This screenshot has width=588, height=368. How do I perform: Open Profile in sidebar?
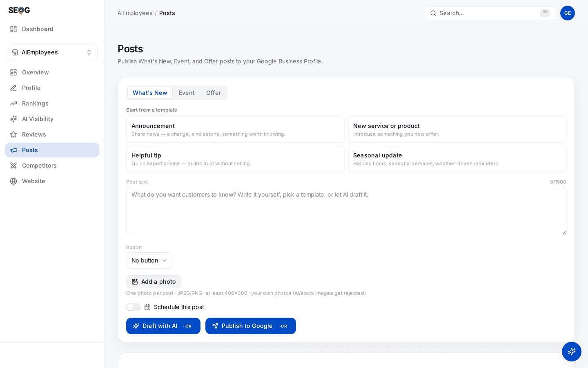point(52,88)
